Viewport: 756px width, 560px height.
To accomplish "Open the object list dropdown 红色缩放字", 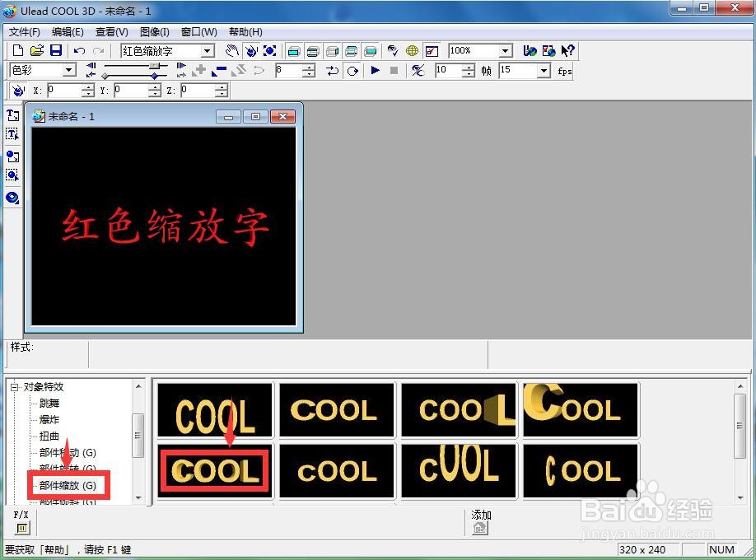I will click(x=208, y=50).
